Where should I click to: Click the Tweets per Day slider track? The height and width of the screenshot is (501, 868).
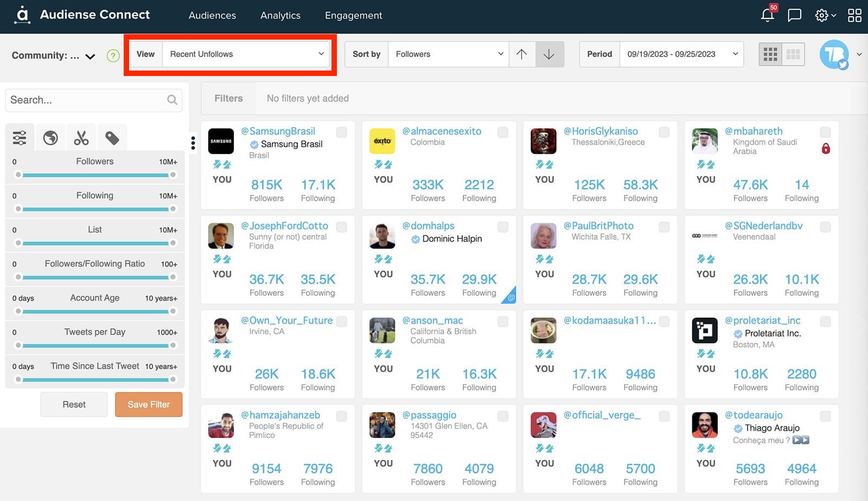point(95,345)
